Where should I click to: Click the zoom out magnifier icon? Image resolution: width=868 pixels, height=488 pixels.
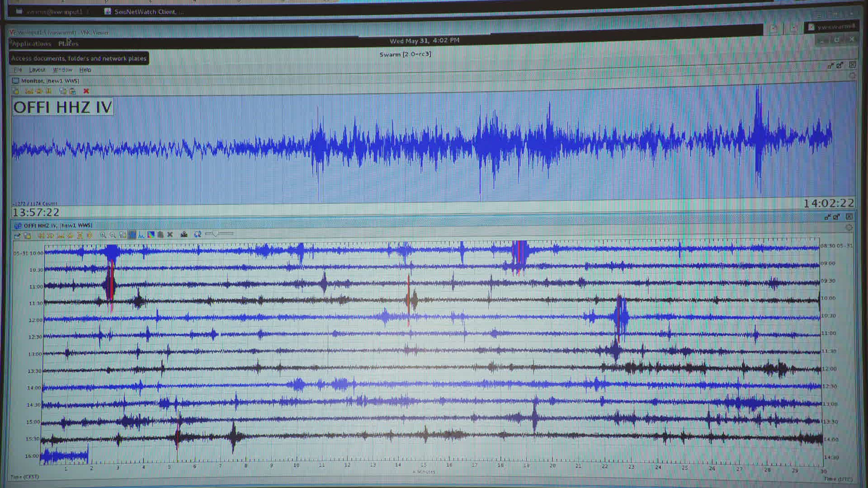point(113,235)
